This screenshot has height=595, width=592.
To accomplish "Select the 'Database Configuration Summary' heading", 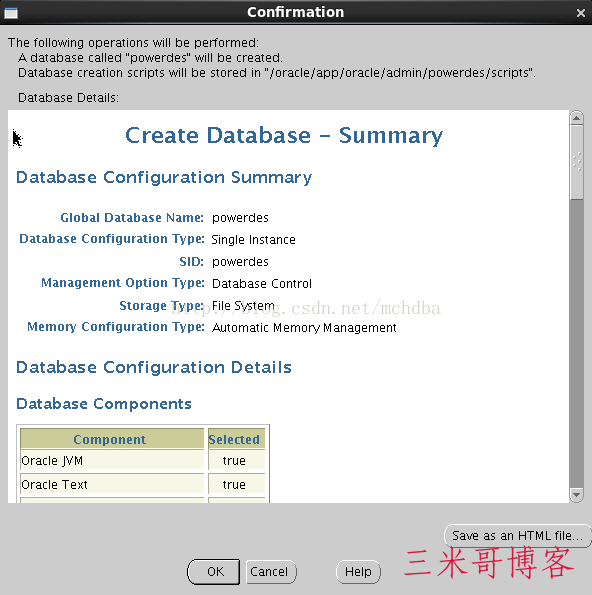I will tap(164, 178).
